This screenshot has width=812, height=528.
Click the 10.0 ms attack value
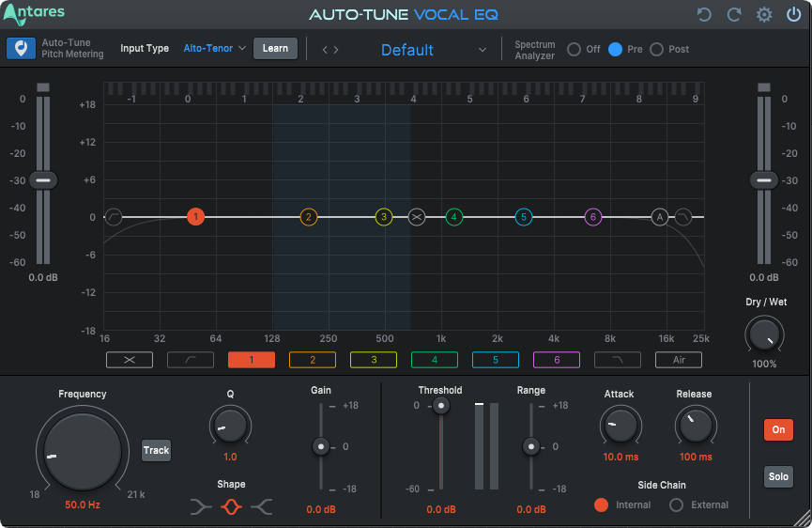pos(620,457)
